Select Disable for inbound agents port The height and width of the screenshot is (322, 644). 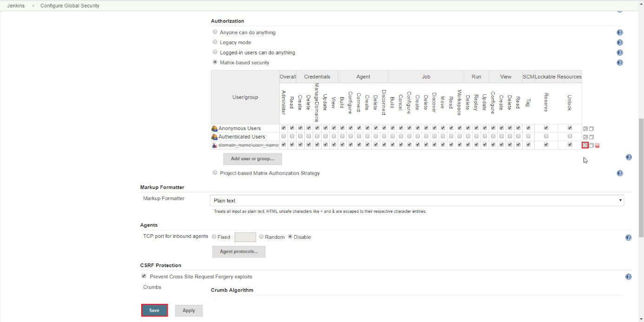[290, 237]
